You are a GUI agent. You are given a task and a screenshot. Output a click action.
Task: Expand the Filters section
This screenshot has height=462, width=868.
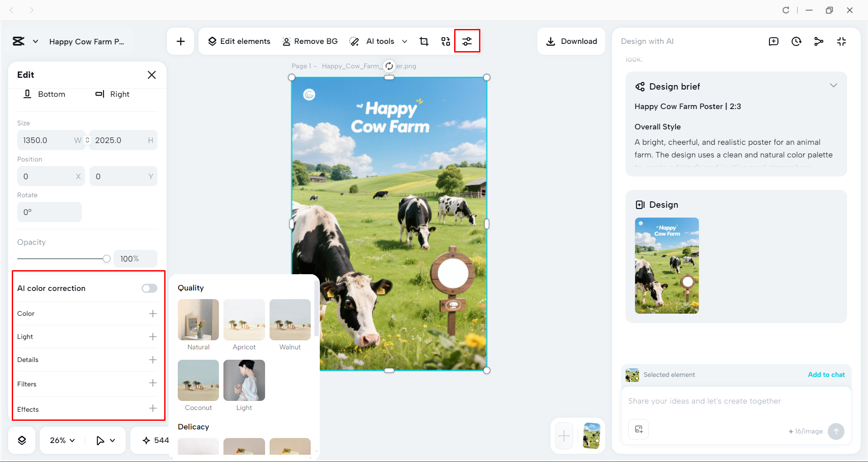coord(153,383)
